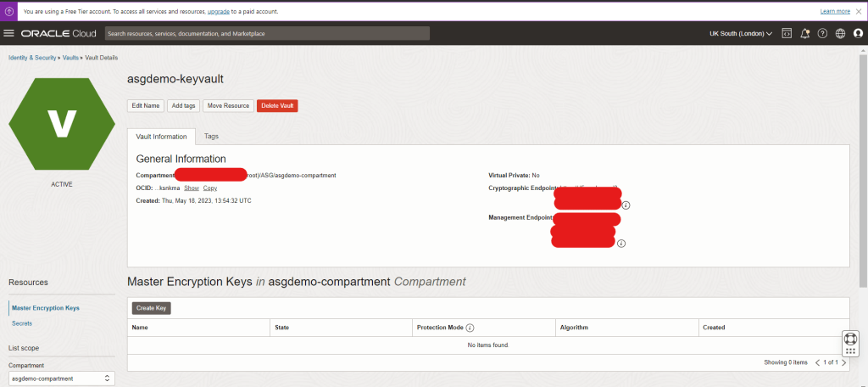Viewport: 868px width, 387px height.
Task: Open the user profile avatar menu
Action: pyautogui.click(x=858, y=33)
